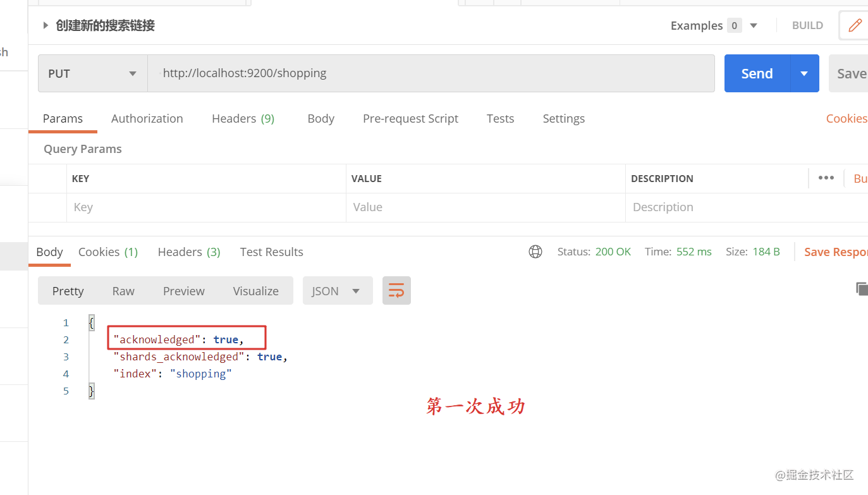
Task: Expand the 创建新的搜索链接 request title arrow
Action: click(46, 25)
